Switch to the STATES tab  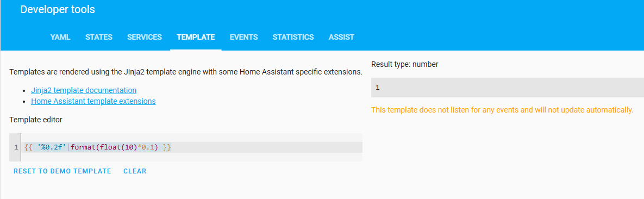coord(99,37)
